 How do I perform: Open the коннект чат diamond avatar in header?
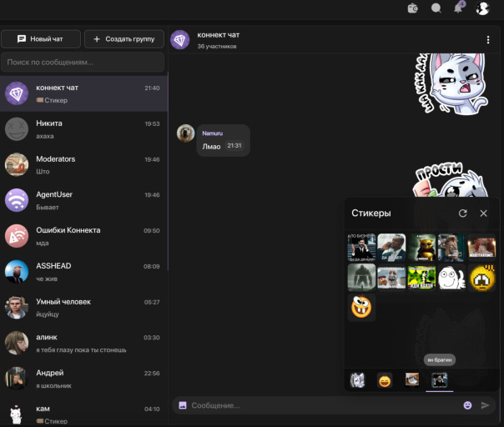[179, 40]
